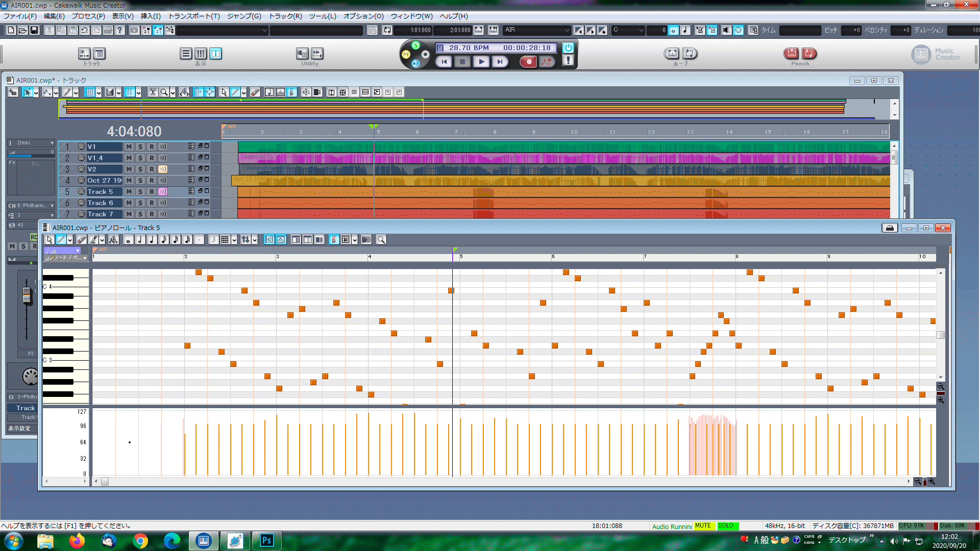Click the 表示設定 button
Image resolution: width=980 pixels, height=551 pixels.
[x=19, y=429]
